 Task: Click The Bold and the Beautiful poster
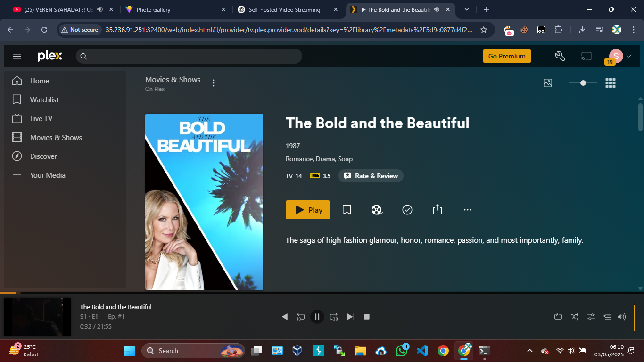204,202
